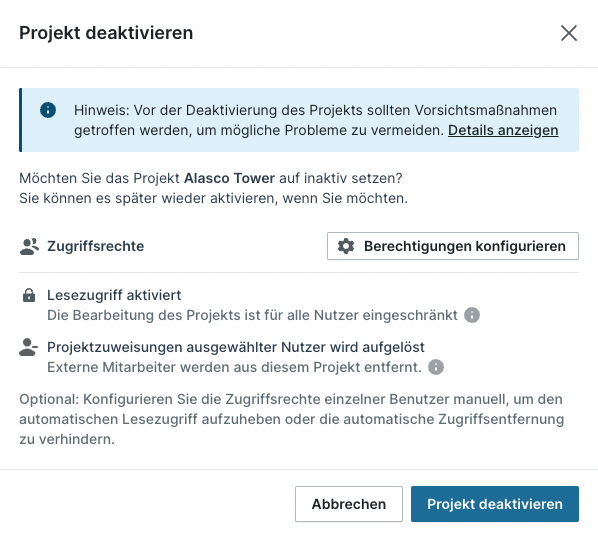Click the blue info icon in the Hinweis banner
Viewport: 598px width, 537px height.
48,110
